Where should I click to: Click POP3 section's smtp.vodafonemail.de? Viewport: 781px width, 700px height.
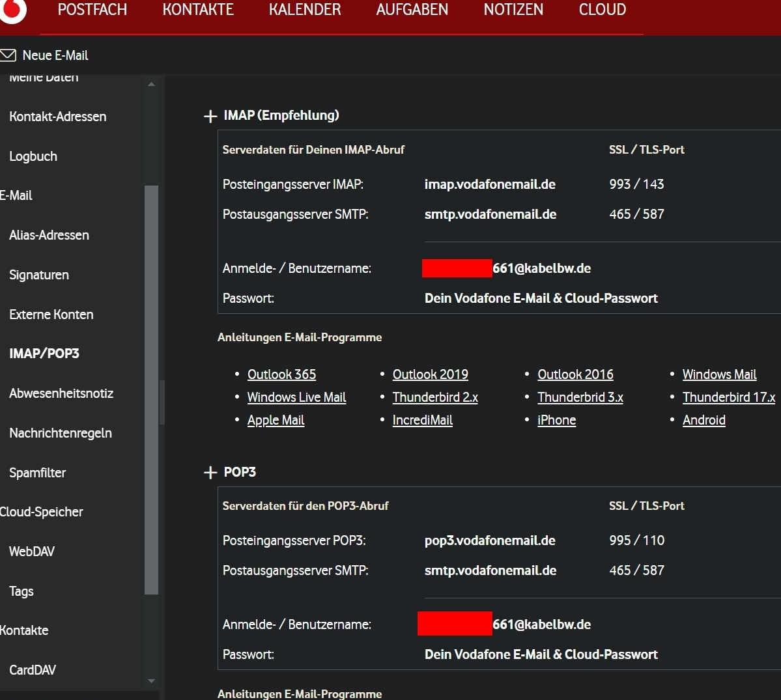pos(490,570)
